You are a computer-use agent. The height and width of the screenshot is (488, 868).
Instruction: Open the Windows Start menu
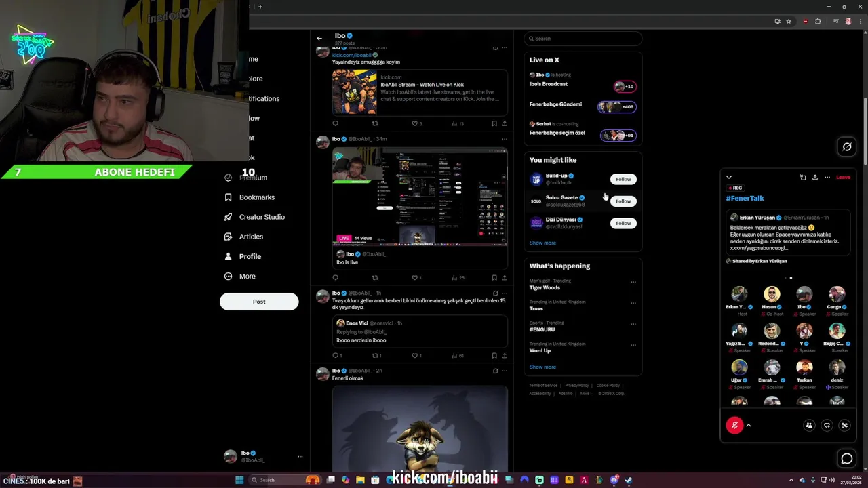coord(239,480)
